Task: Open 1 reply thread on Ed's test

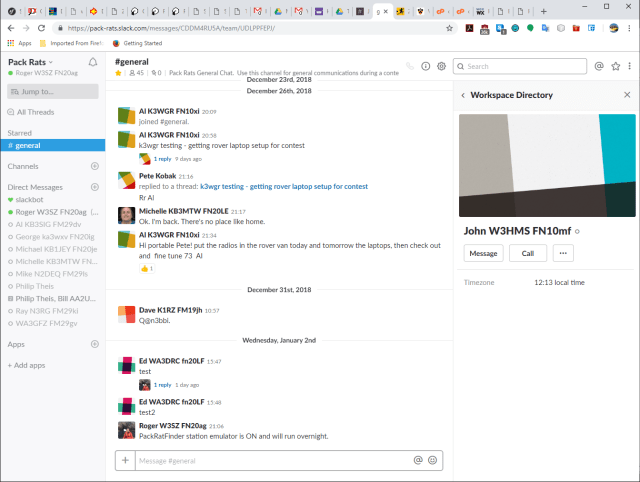Action: tap(162, 385)
